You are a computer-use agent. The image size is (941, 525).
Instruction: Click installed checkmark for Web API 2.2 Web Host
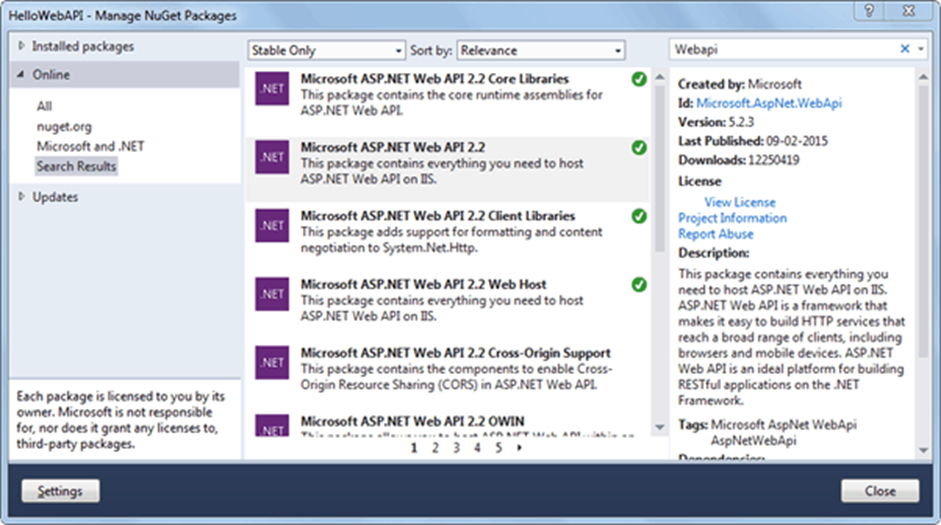pos(639,284)
